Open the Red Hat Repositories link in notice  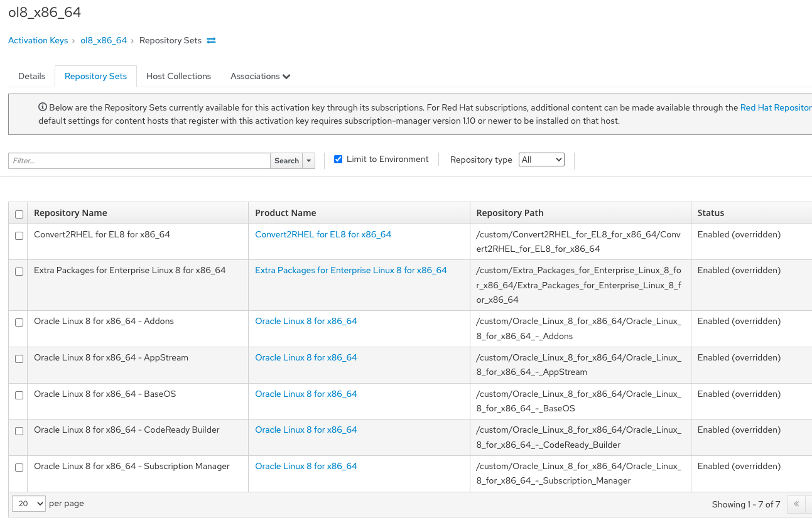[776, 107]
